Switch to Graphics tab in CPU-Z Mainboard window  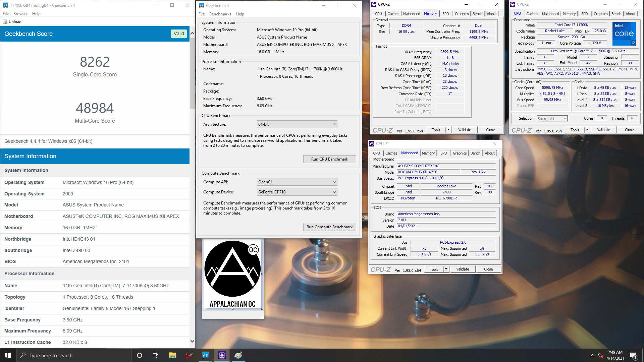point(460,153)
